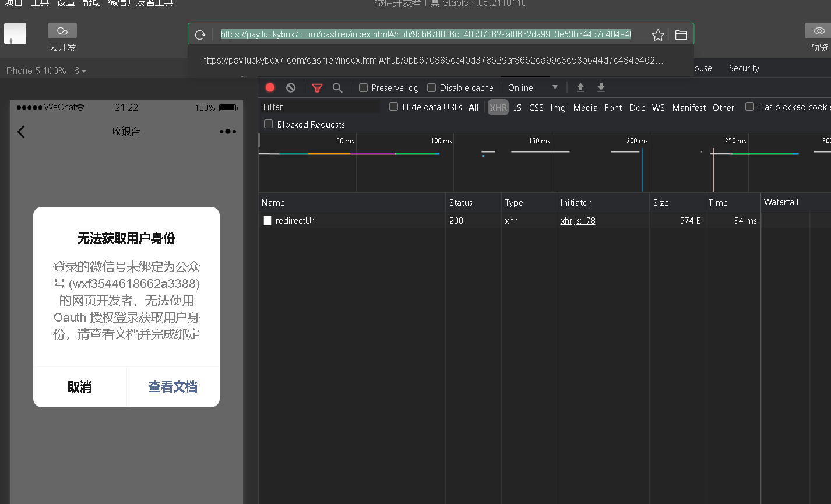Image resolution: width=831 pixels, height=504 pixels.
Task: Sort requests by the Name column
Action: 352,203
